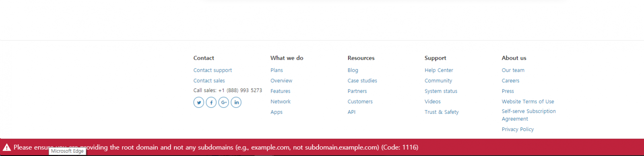The height and width of the screenshot is (156, 644).
Task: View the Careers link
Action: [510, 81]
